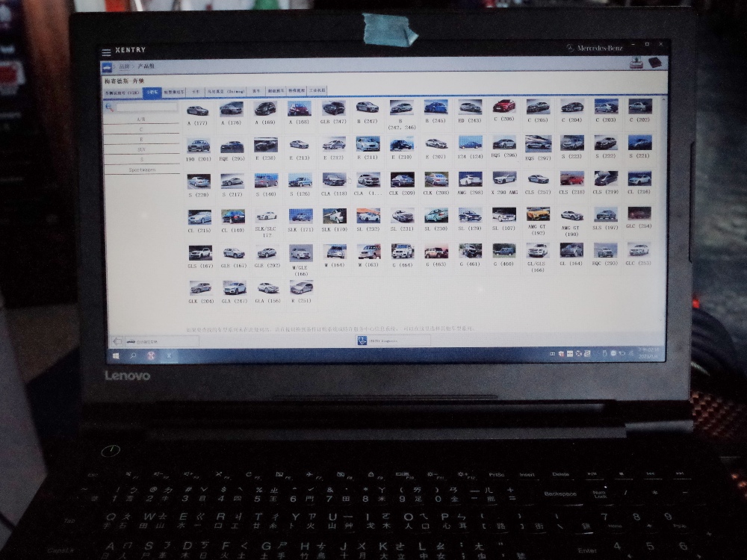
Task: Click the car home icon in breadcrumb
Action: 108,68
